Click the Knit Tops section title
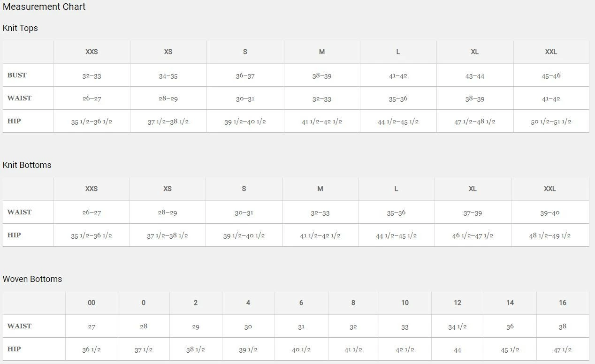595x364 pixels. [x=20, y=28]
